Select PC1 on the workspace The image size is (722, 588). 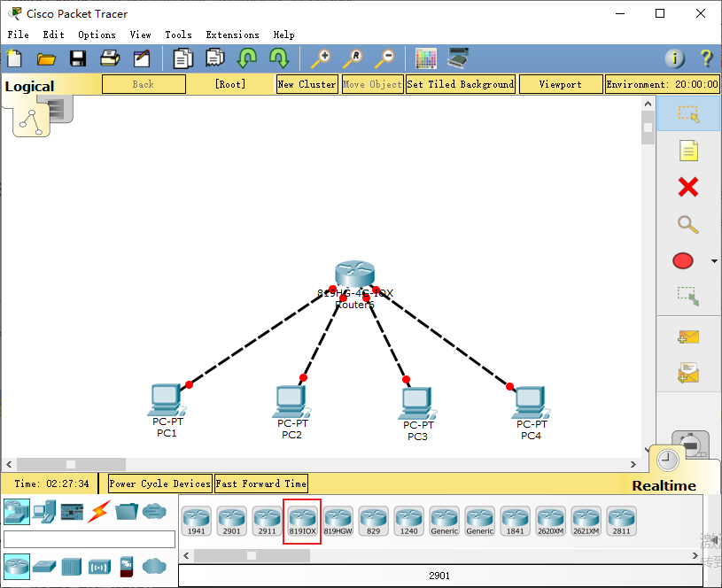167,399
